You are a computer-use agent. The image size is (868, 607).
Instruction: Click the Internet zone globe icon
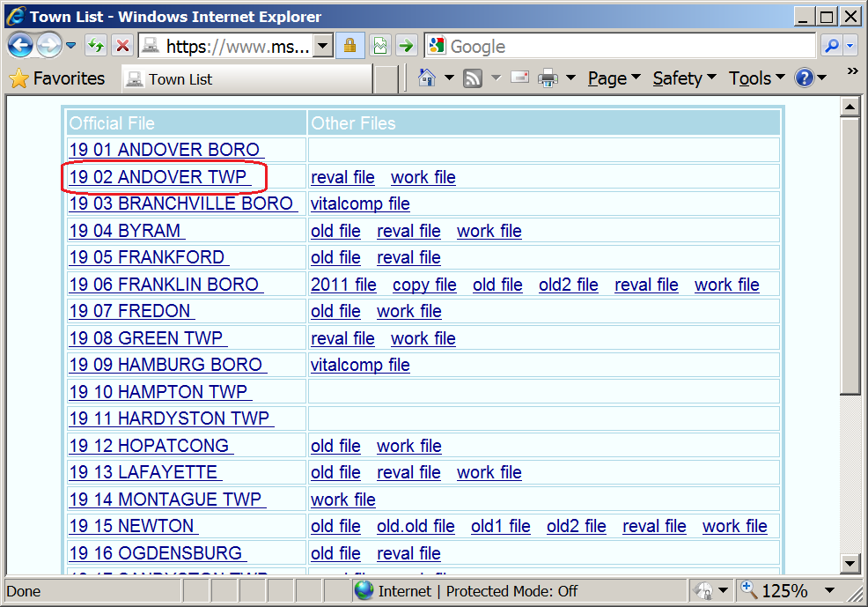click(364, 591)
